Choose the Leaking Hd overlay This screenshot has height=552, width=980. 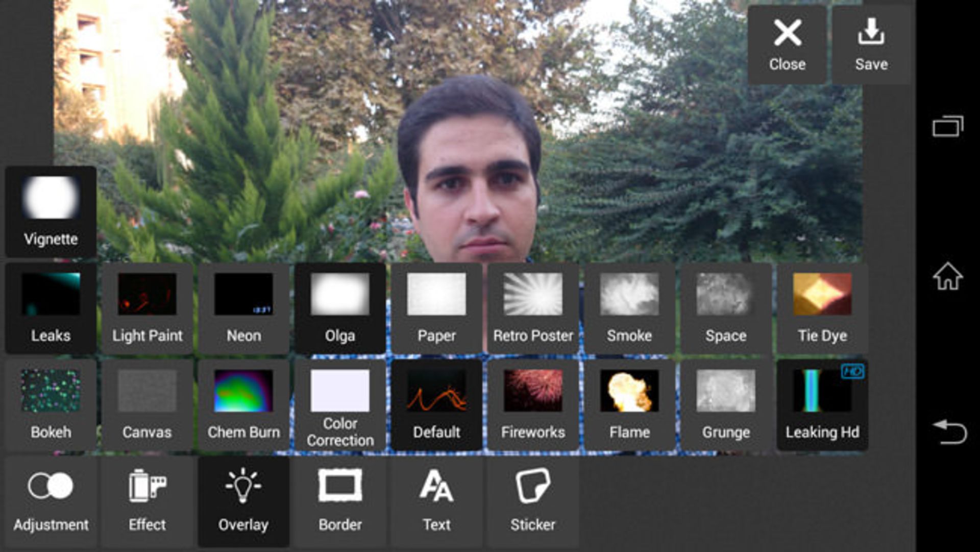coord(822,404)
